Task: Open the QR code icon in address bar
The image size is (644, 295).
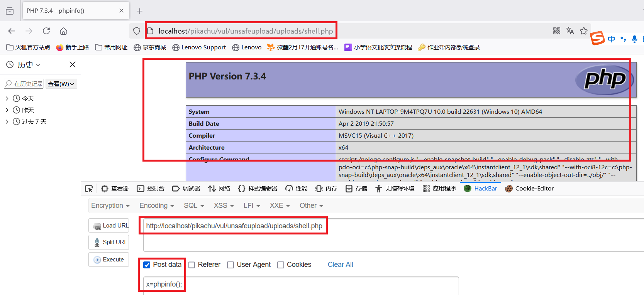Action: coord(557,31)
